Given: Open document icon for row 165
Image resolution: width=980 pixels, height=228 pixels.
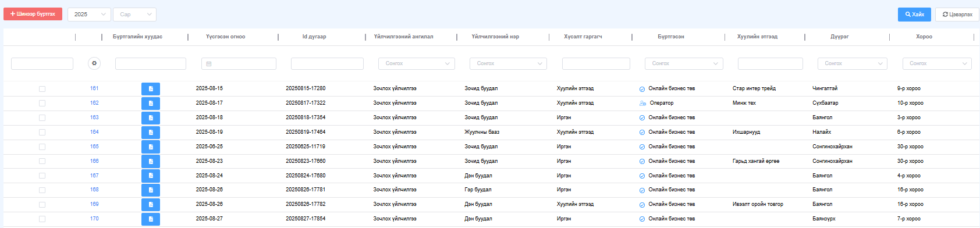Looking at the screenshot, I should (x=150, y=147).
